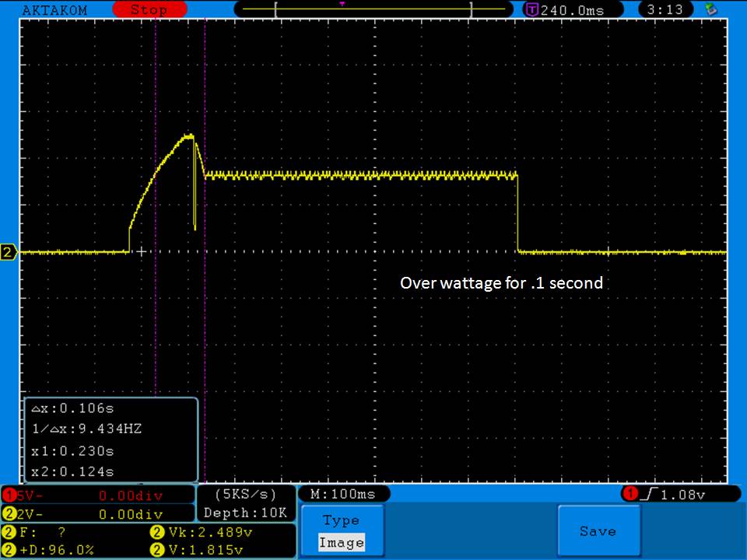This screenshot has width=747, height=560.
Task: Click the purple trigger time T icon
Action: tap(532, 10)
